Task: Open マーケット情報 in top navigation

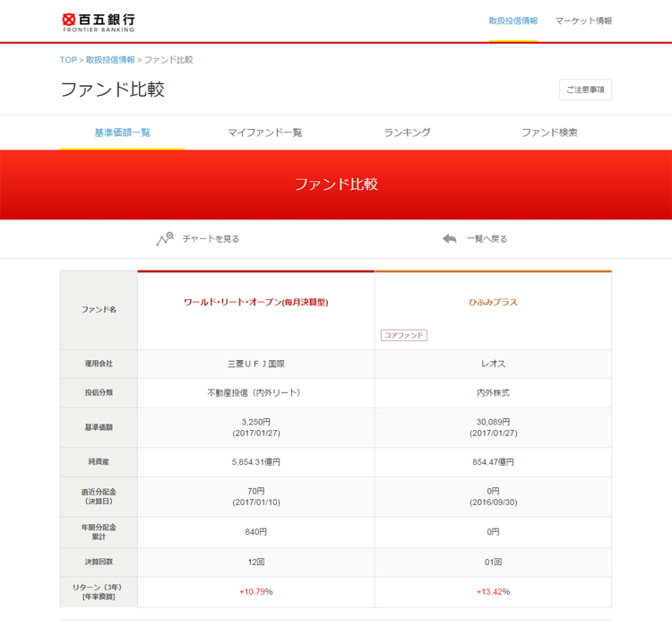Action: point(583,21)
